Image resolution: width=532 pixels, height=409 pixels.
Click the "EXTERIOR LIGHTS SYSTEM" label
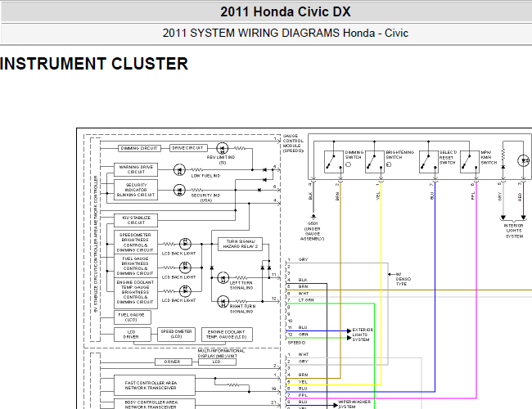click(363, 335)
